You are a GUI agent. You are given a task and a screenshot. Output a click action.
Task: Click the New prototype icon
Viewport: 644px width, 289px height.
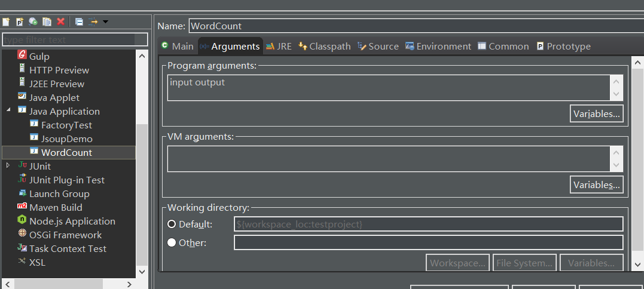pyautogui.click(x=19, y=21)
